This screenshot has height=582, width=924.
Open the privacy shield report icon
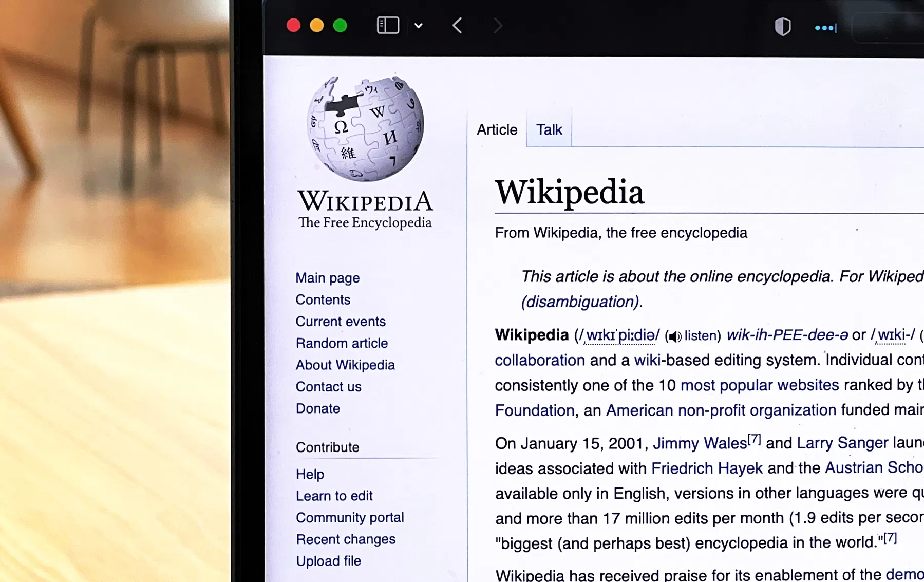[x=782, y=27]
